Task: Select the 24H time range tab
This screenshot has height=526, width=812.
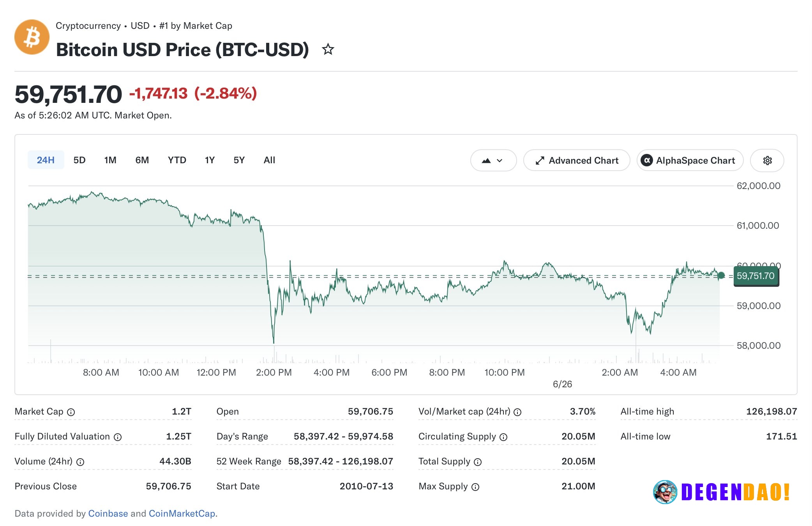Action: pos(46,160)
